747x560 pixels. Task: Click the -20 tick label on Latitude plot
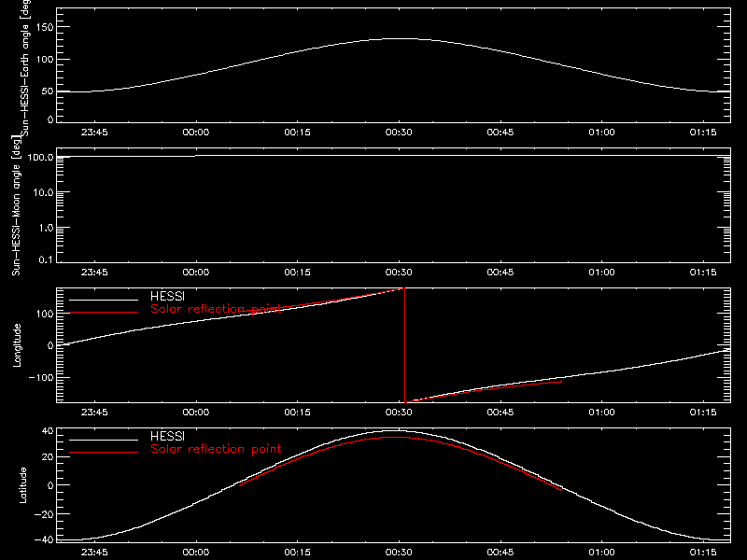click(44, 514)
